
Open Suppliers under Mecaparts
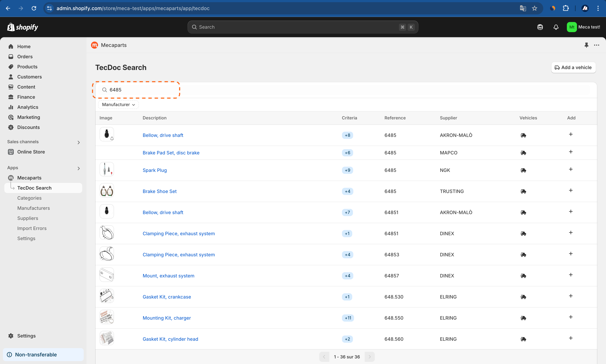point(28,218)
